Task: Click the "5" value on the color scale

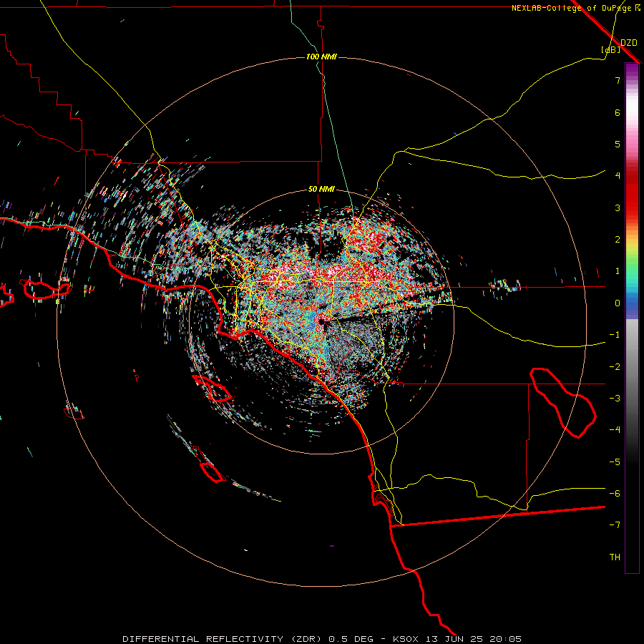Action: (618, 144)
